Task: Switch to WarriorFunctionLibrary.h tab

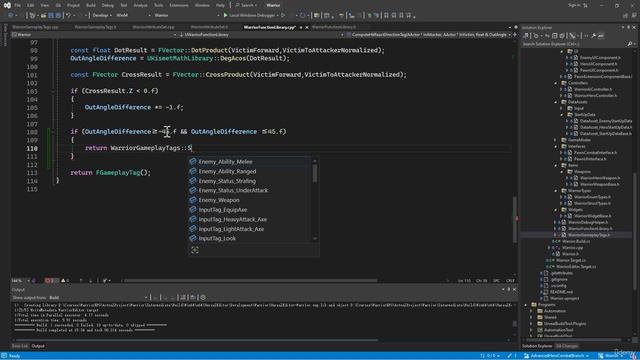Action: pos(334,27)
